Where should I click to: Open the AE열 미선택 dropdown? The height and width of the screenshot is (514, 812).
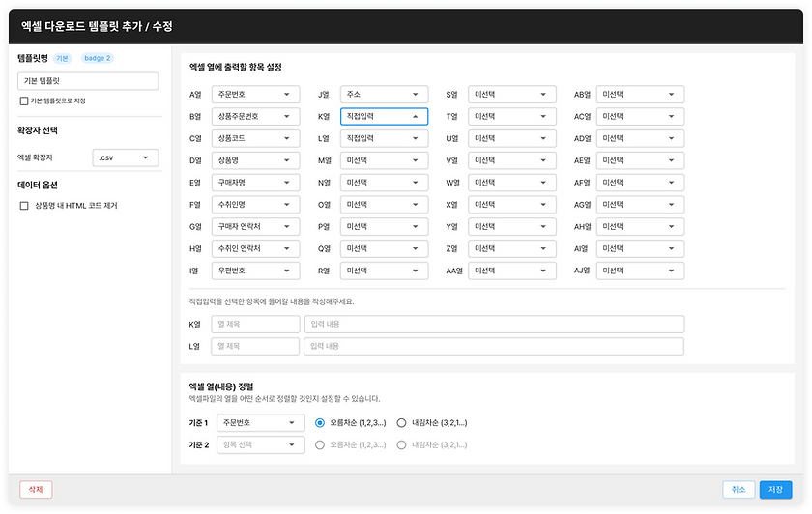[x=640, y=160]
